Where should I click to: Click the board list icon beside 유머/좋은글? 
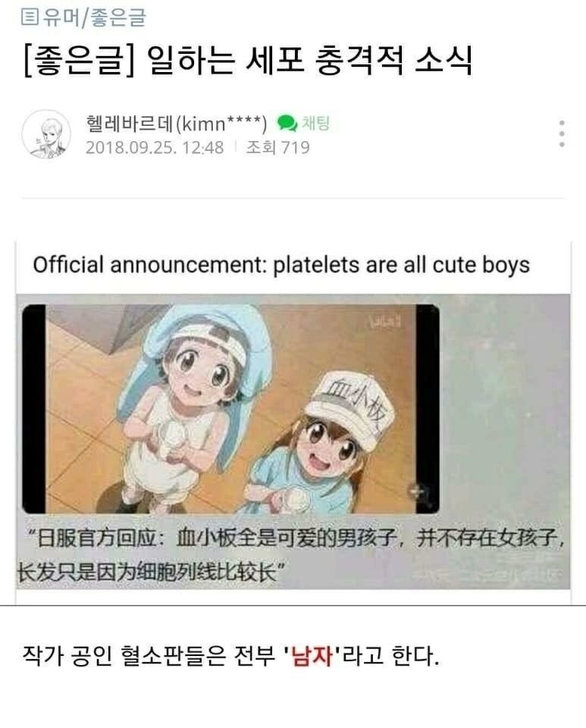30,18
